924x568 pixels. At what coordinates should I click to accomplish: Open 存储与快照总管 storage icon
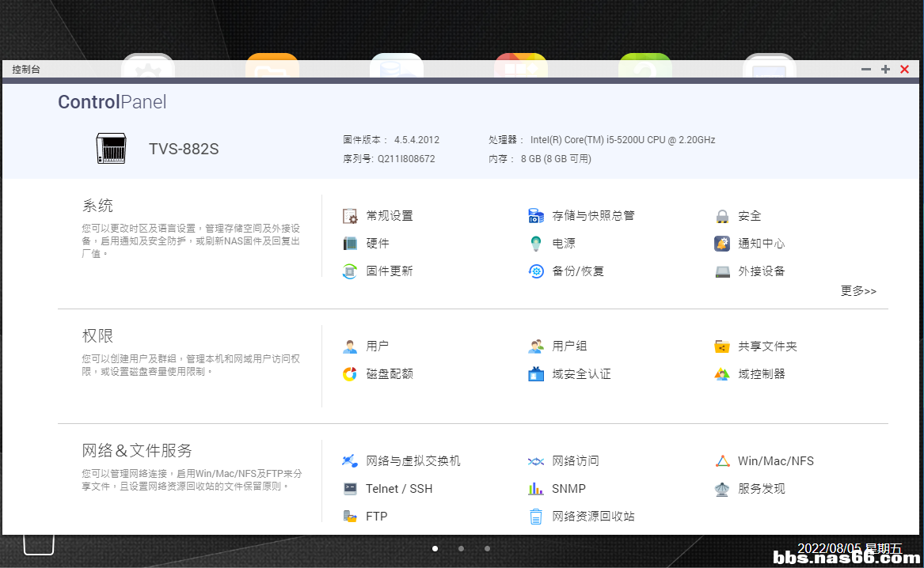click(x=536, y=216)
